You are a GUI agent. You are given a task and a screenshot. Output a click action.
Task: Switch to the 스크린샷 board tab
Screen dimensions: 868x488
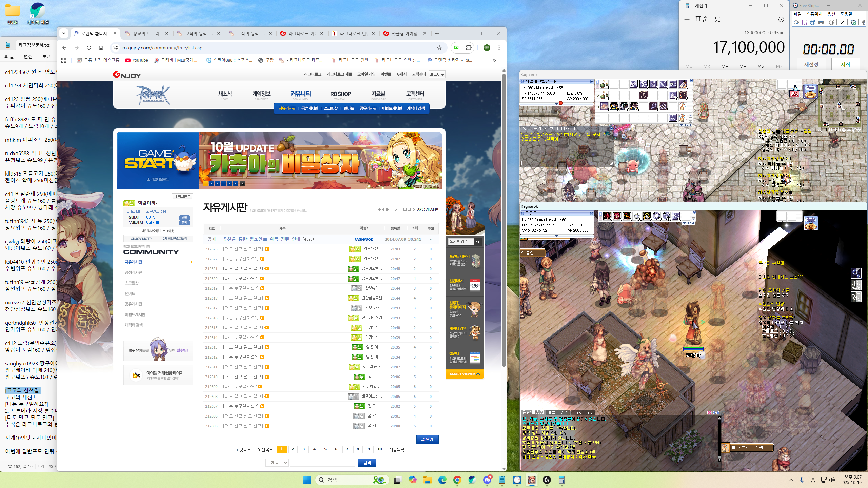click(331, 108)
